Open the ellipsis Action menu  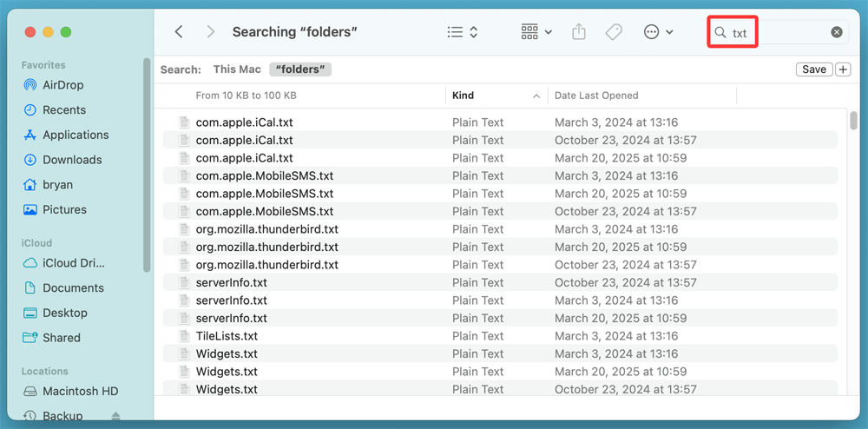click(x=658, y=32)
